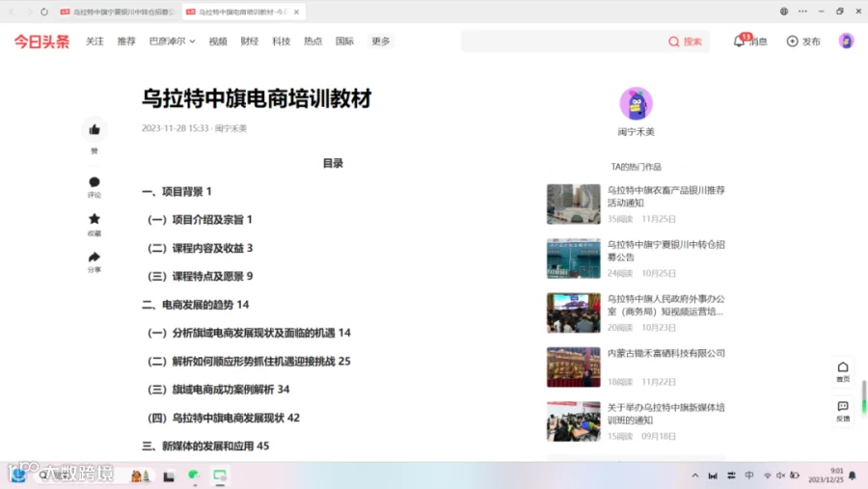The image size is (868, 489).
Task: Click thumbnail of 内蒙古锄禾富硒科技 article
Action: (574, 367)
